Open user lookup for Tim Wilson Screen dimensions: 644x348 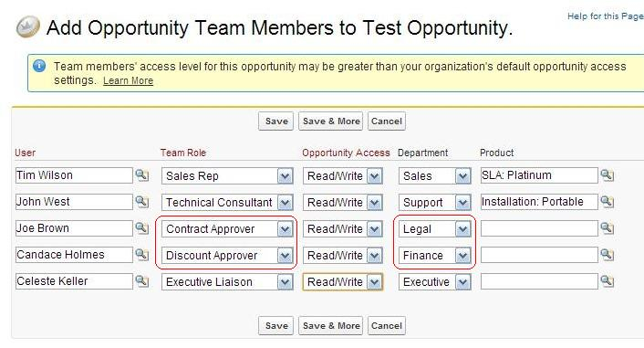click(141, 175)
